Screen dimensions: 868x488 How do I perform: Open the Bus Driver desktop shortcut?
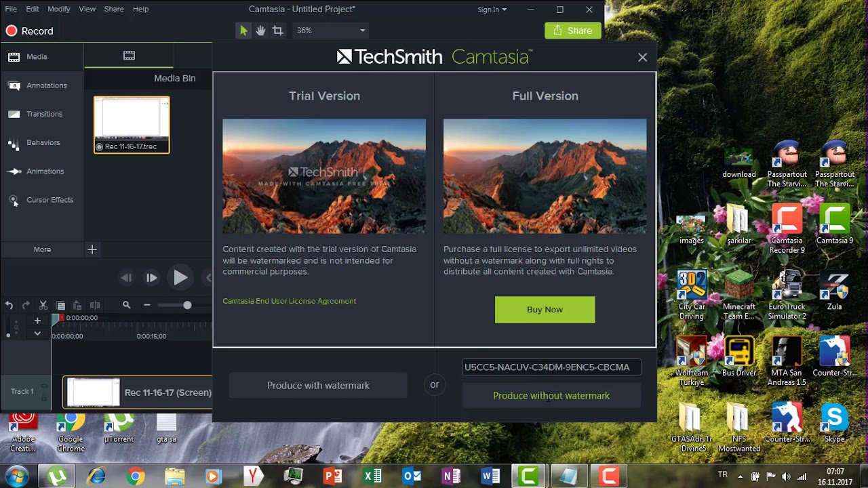(738, 356)
